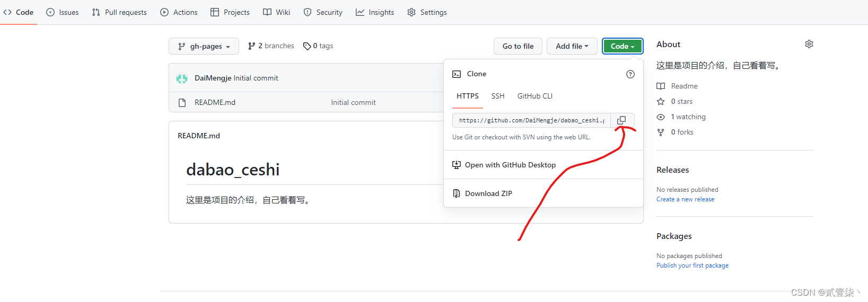868x302 pixels.
Task: Go to Pull requests tab
Action: (x=119, y=12)
